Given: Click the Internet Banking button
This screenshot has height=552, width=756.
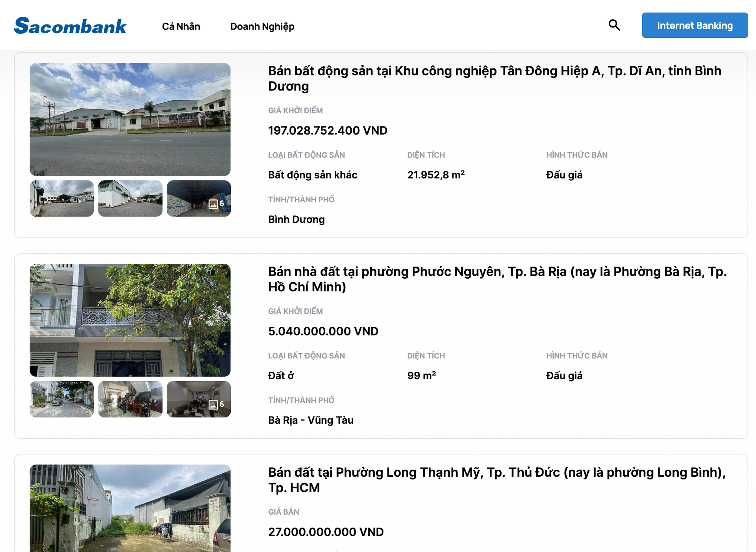Looking at the screenshot, I should [695, 25].
